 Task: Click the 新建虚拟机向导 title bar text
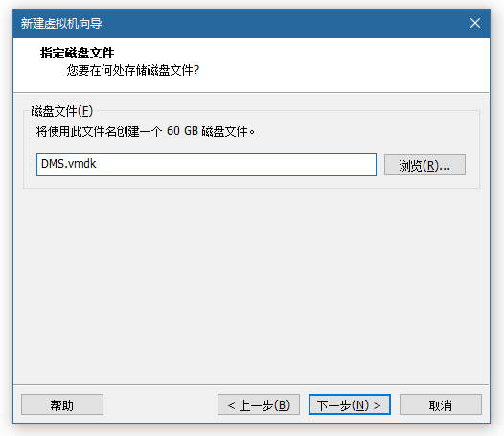(61, 23)
